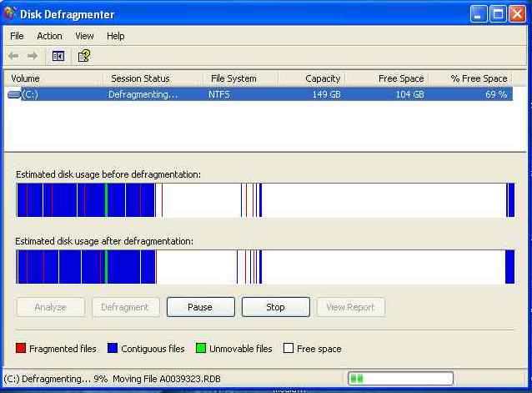Open the View menu
The image size is (532, 393).
point(84,36)
